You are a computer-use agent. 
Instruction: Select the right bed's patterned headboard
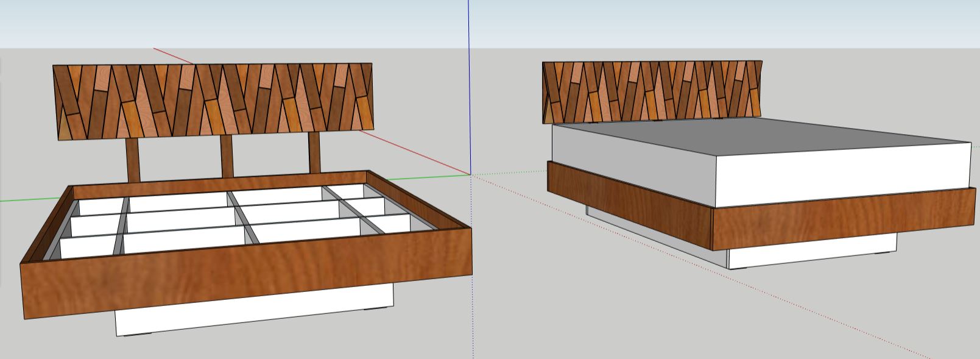pos(652,91)
